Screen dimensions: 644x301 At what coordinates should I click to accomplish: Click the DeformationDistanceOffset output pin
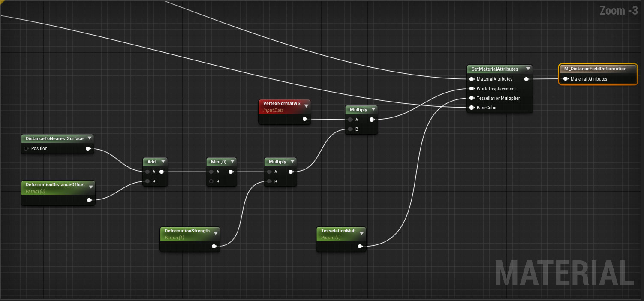pos(89,200)
